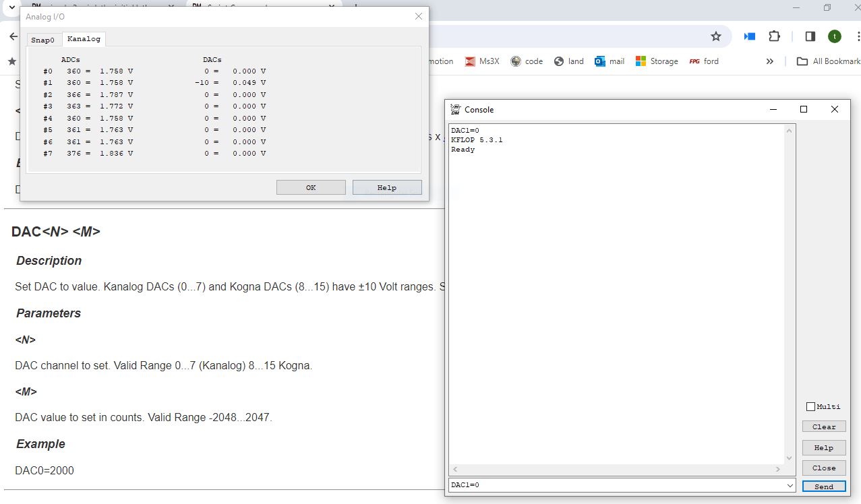Select the Kanalog tab
Image resolution: width=861 pixels, height=504 pixels.
coord(84,39)
